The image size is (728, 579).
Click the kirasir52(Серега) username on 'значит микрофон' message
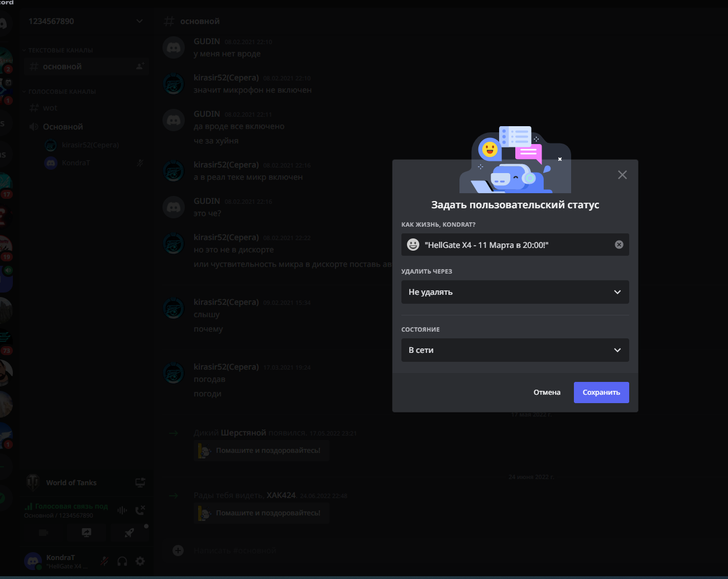(226, 78)
